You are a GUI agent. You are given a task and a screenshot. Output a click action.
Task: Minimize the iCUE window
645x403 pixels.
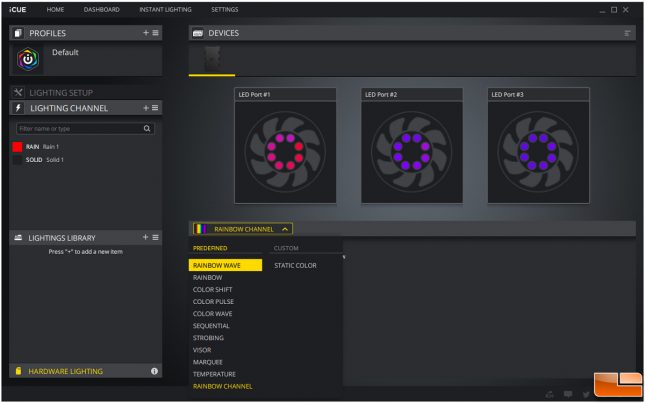pos(602,10)
